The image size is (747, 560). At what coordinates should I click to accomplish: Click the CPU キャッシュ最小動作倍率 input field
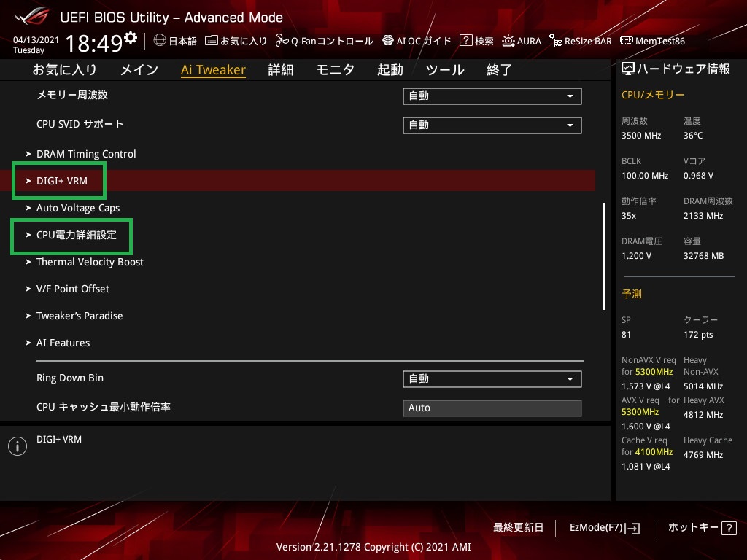click(492, 408)
